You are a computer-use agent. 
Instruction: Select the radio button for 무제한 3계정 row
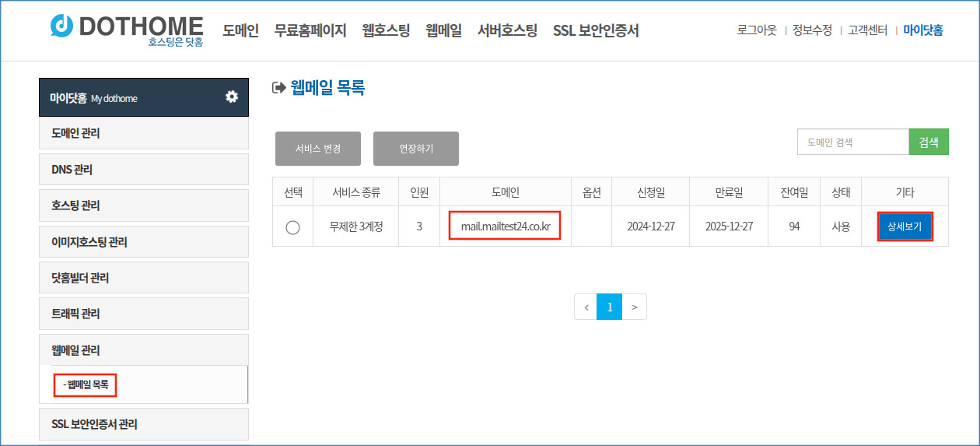pos(292,227)
